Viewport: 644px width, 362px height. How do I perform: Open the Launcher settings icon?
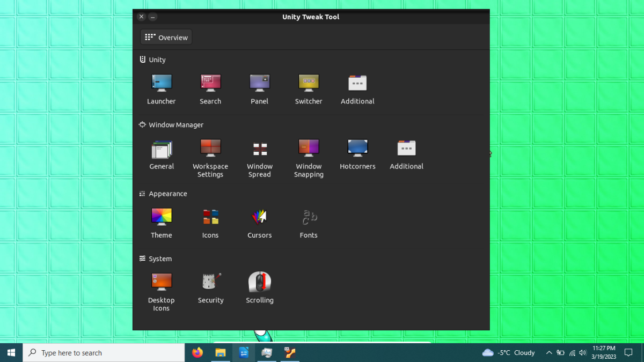pos(162,89)
